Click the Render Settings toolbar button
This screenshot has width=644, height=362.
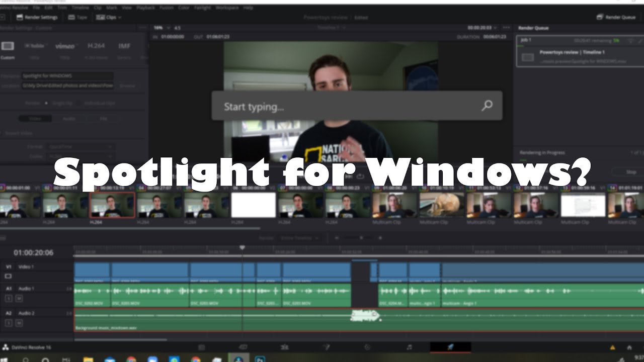pyautogui.click(x=37, y=17)
